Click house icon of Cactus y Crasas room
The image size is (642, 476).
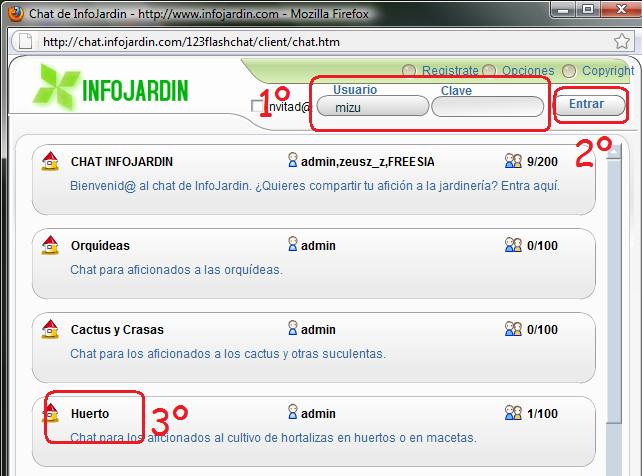[x=50, y=329]
